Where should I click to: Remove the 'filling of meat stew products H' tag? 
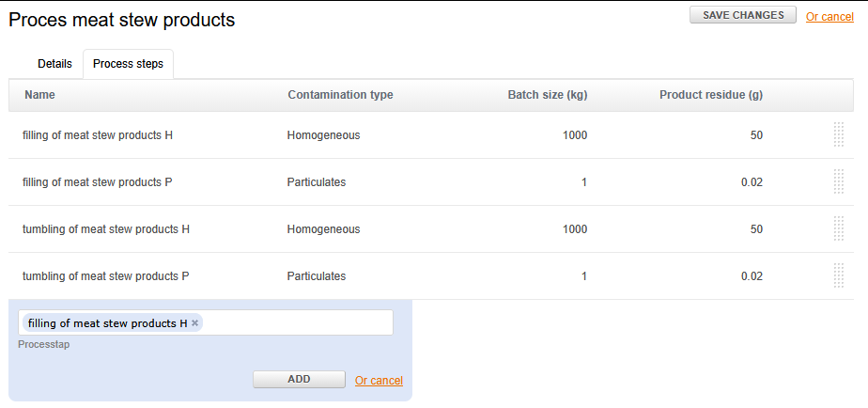pyautogui.click(x=194, y=323)
